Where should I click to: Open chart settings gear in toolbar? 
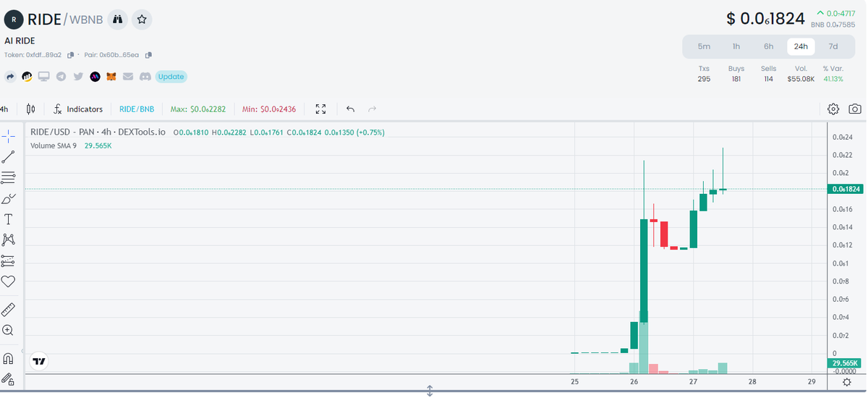point(833,109)
